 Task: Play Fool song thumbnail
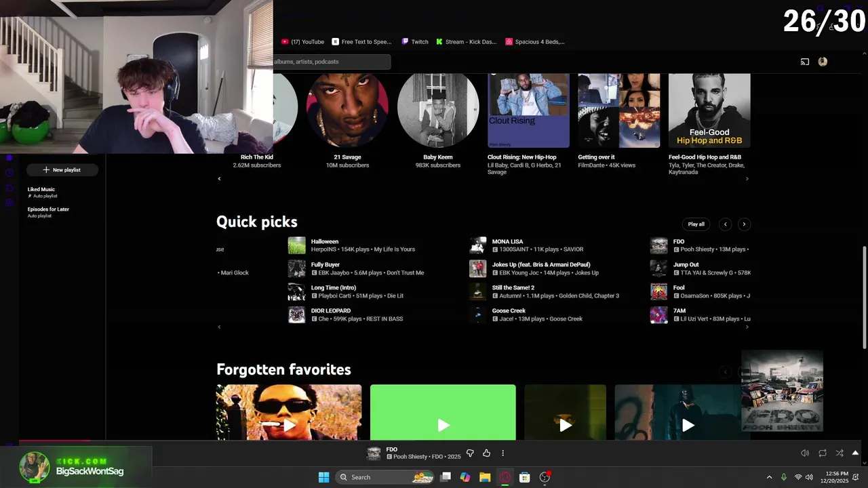658,291
